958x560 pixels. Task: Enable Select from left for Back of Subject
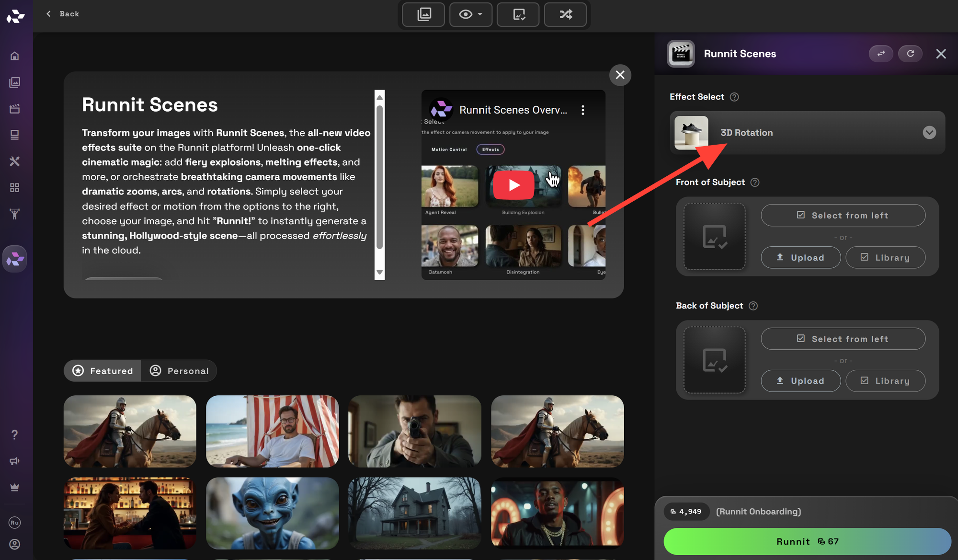[x=843, y=339]
